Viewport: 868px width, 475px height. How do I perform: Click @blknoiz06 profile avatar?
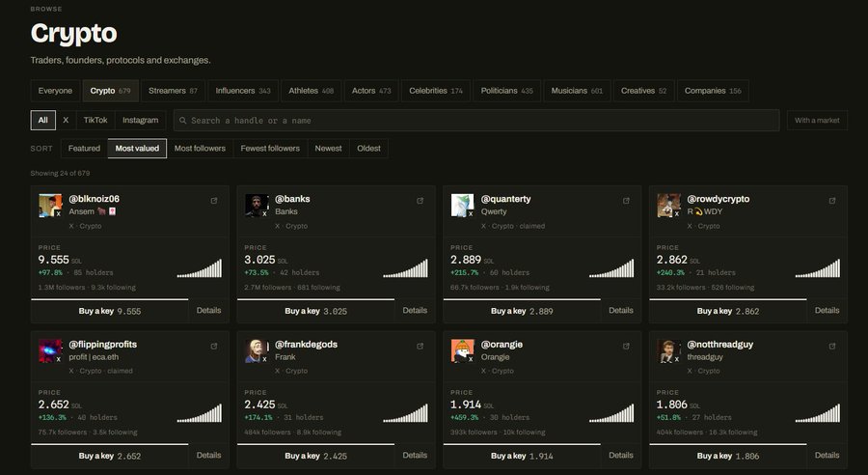coord(50,206)
